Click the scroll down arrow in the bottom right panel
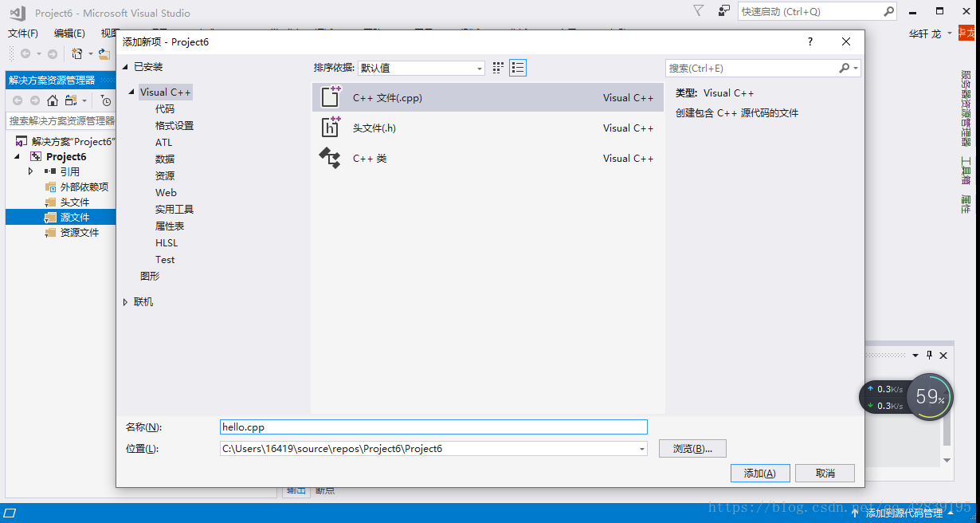The width and height of the screenshot is (980, 523). [947, 460]
